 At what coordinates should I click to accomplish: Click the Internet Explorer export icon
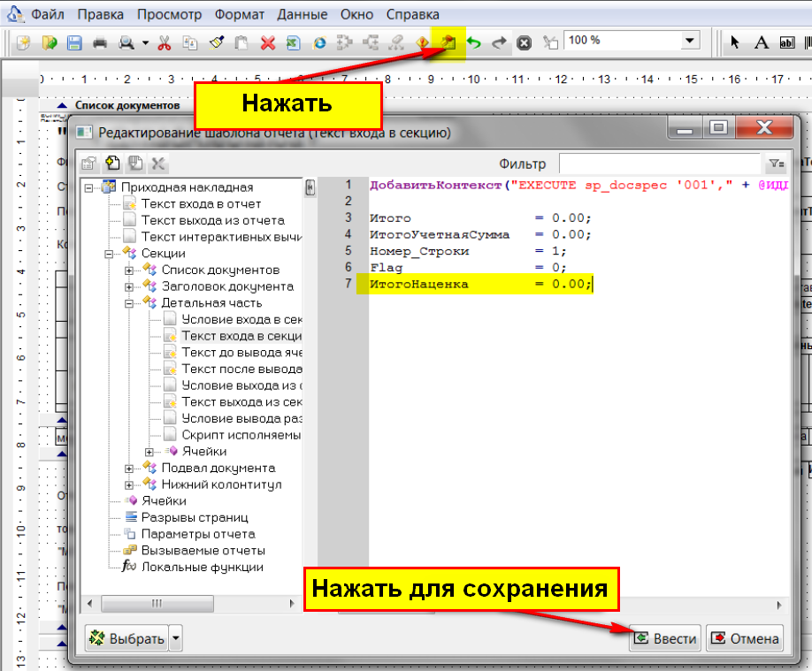(x=319, y=42)
